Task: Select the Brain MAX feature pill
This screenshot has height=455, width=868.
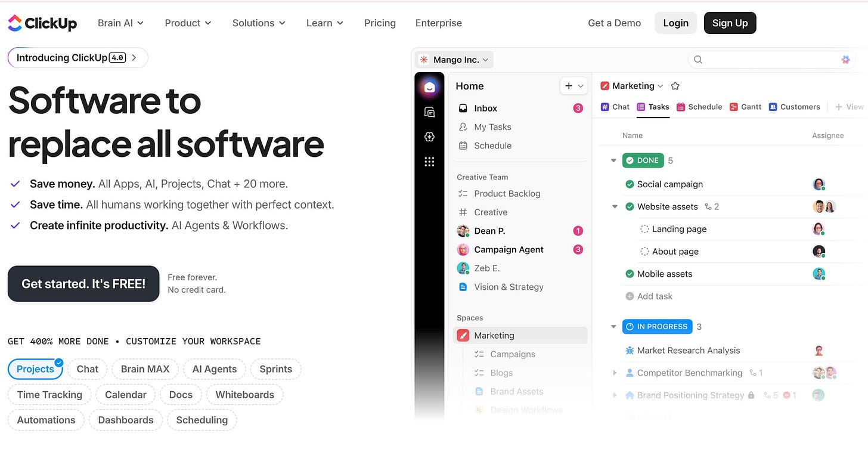Action: pos(145,369)
